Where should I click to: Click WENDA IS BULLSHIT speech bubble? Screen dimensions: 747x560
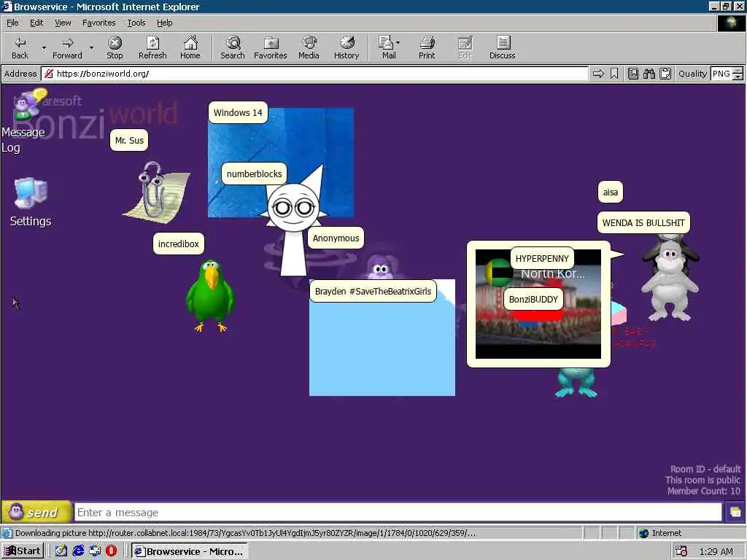[x=643, y=223]
